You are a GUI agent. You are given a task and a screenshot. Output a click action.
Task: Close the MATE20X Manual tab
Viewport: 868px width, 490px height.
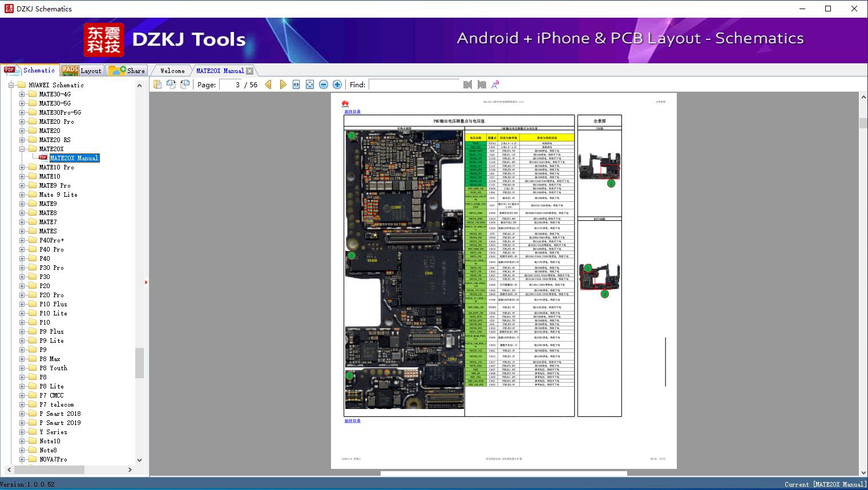249,71
